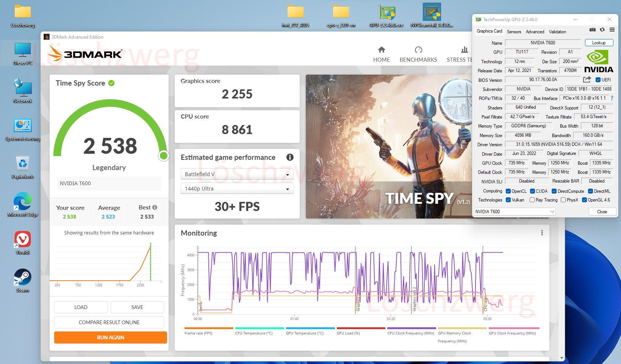Screen dimensions: 621x364
Task: Open the BENCHMARKS section in 3DMark
Action: point(418,55)
